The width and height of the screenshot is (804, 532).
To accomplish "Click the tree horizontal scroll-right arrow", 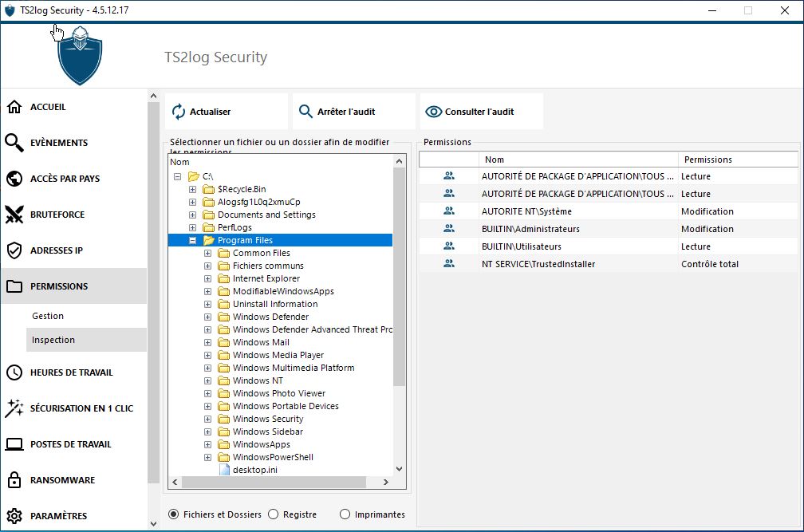I will (x=386, y=483).
